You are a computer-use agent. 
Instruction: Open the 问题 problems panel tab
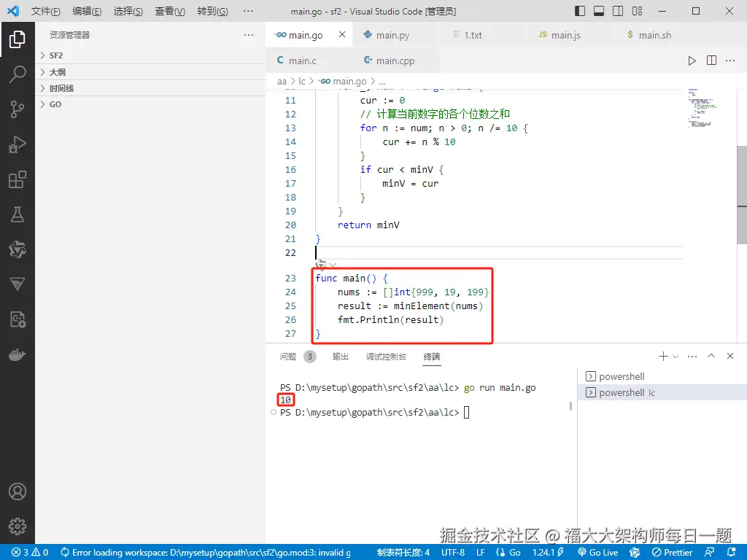pos(288,356)
